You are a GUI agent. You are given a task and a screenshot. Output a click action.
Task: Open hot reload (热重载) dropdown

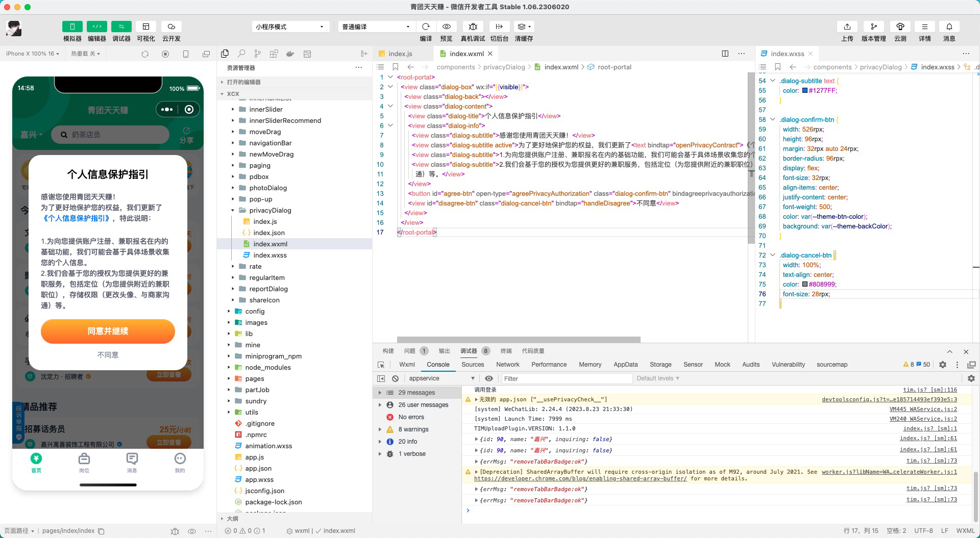[85, 54]
